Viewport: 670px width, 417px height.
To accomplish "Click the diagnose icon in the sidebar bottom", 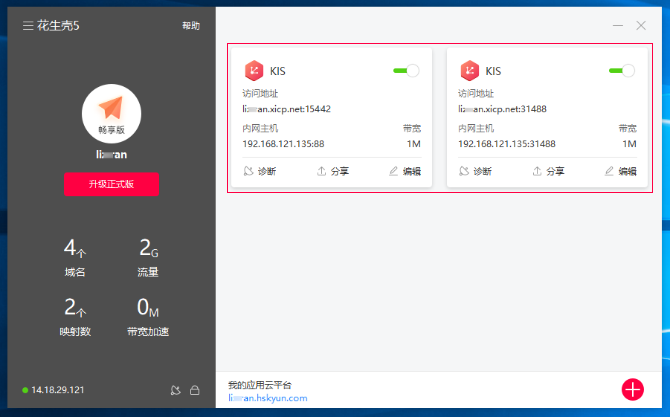I will 176,390.
